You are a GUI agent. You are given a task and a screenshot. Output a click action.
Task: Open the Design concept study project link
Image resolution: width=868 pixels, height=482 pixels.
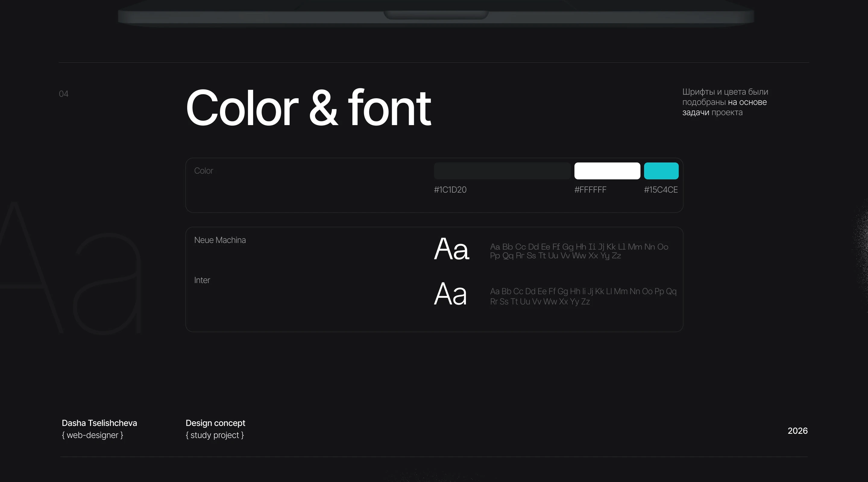(215, 428)
